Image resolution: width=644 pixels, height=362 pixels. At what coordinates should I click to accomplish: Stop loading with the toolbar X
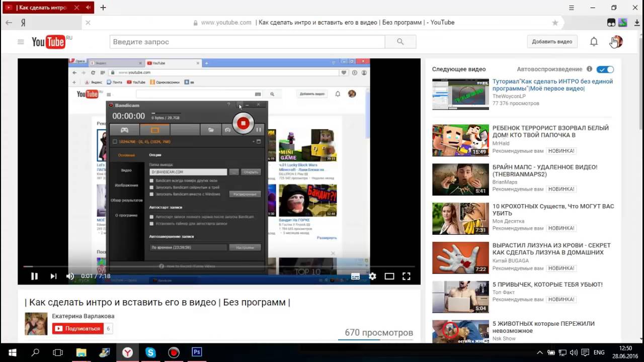point(88,23)
